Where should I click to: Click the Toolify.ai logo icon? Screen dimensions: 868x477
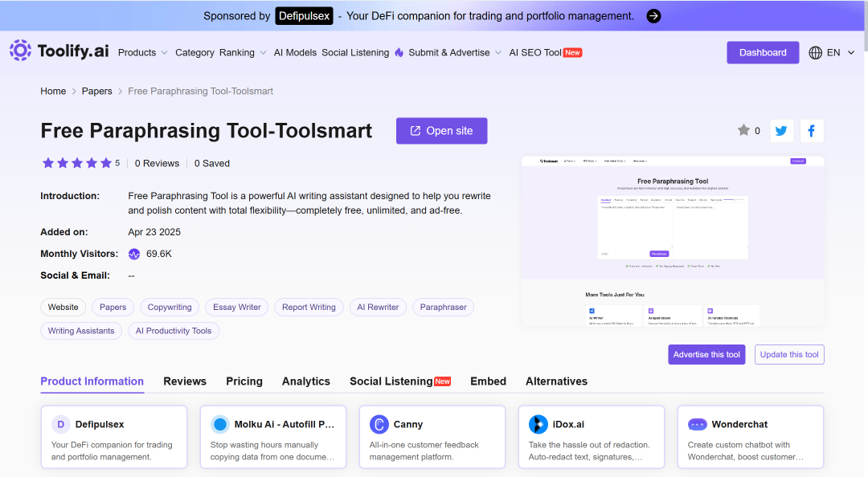point(20,51)
